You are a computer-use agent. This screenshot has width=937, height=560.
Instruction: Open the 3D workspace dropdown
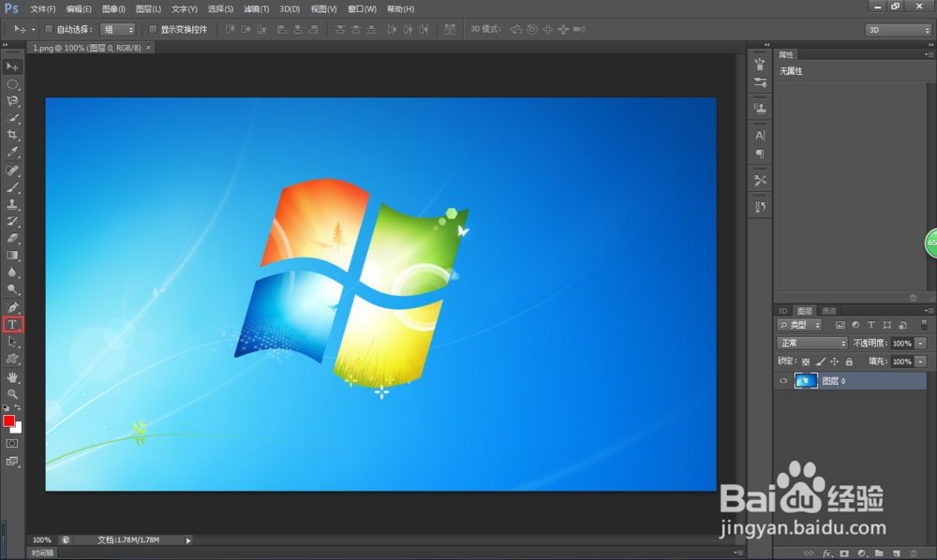(899, 30)
